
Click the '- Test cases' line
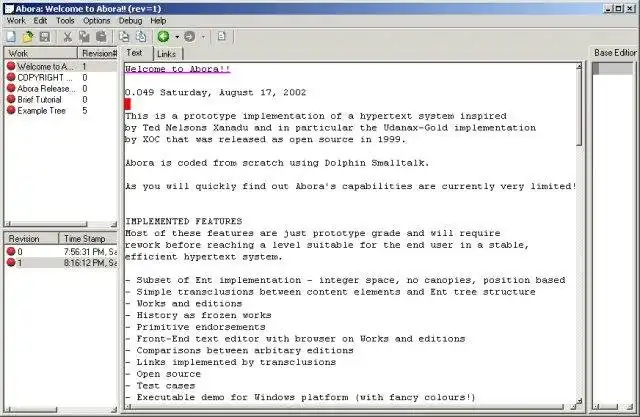click(160, 386)
